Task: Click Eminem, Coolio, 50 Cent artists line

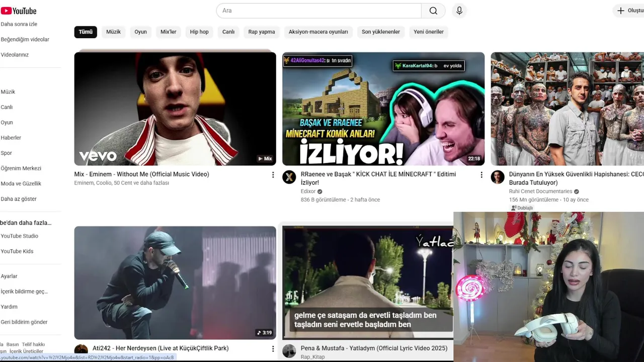Action: click(122, 183)
